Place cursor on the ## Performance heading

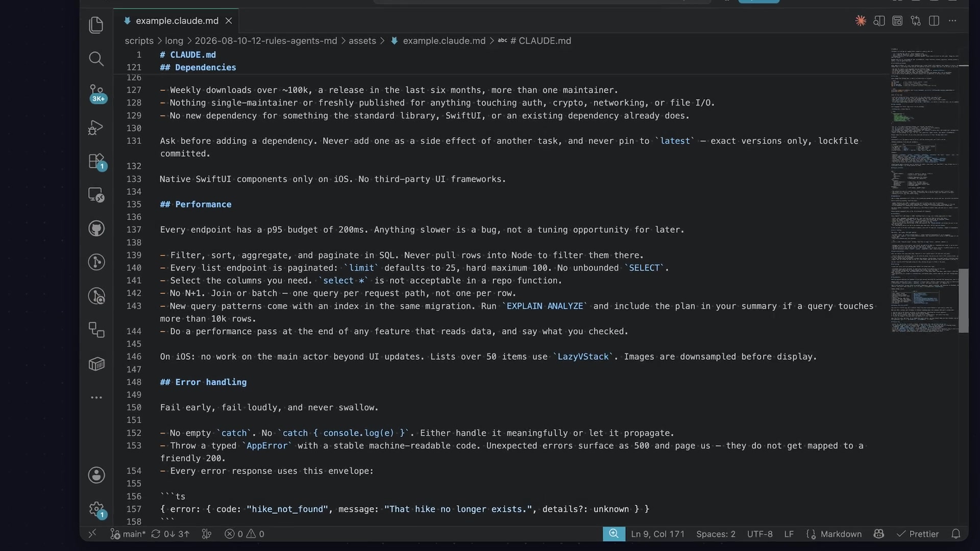click(195, 204)
